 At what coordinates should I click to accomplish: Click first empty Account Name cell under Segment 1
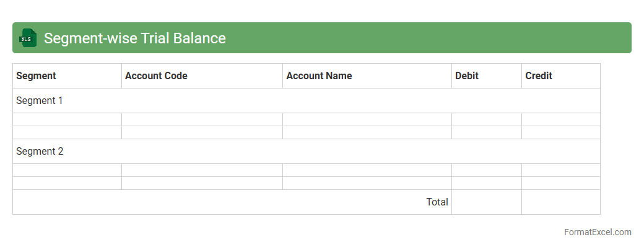pos(367,119)
